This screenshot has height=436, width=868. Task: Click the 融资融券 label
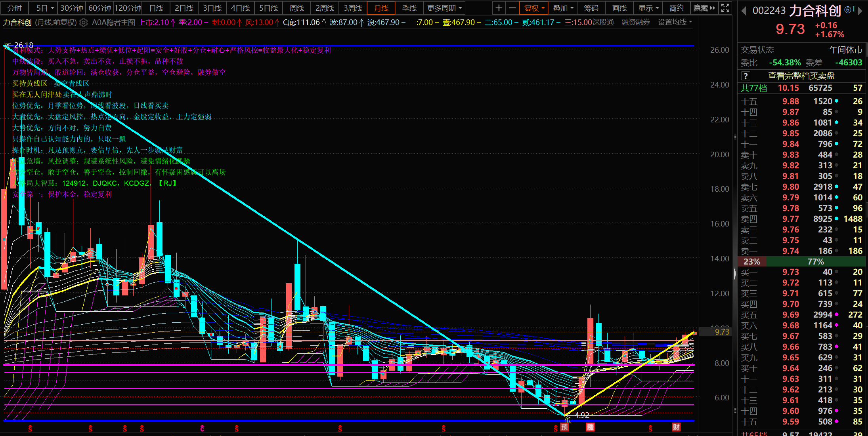pos(635,23)
